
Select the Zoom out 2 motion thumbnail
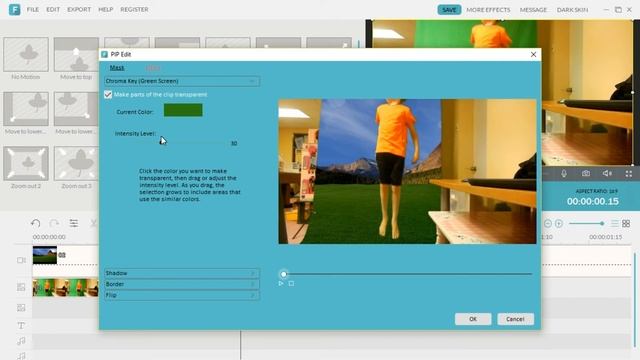(26, 164)
